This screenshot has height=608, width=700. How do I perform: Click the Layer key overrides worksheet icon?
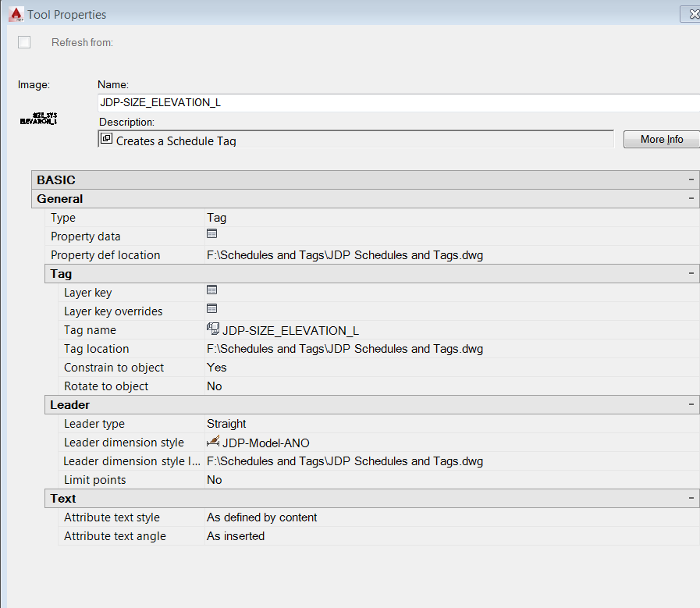(212, 309)
